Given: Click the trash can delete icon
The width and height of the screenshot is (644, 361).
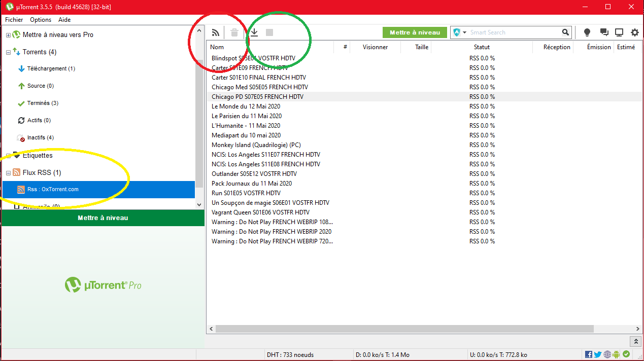Looking at the screenshot, I should tap(234, 32).
